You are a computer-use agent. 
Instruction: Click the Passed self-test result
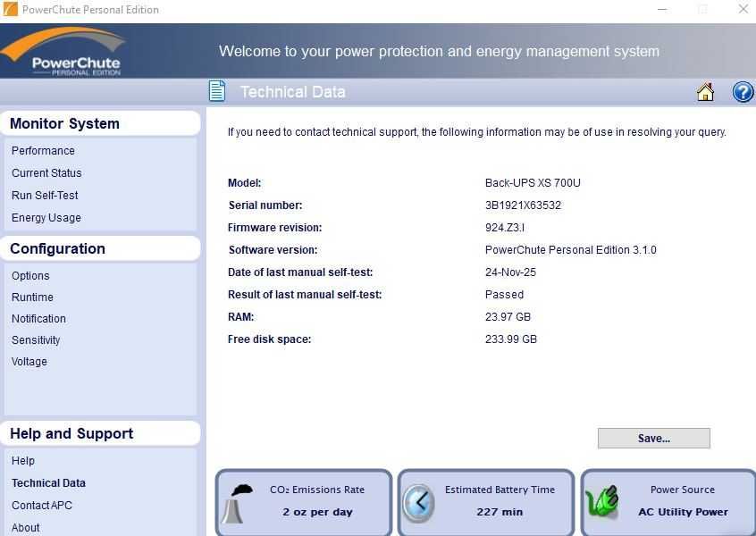504,295
